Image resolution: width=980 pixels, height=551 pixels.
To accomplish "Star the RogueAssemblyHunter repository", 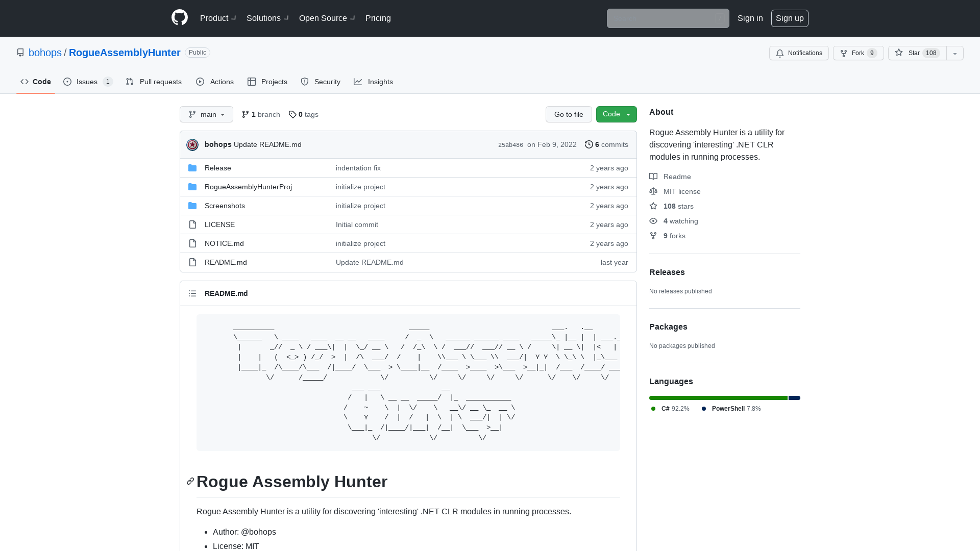I will point(917,53).
